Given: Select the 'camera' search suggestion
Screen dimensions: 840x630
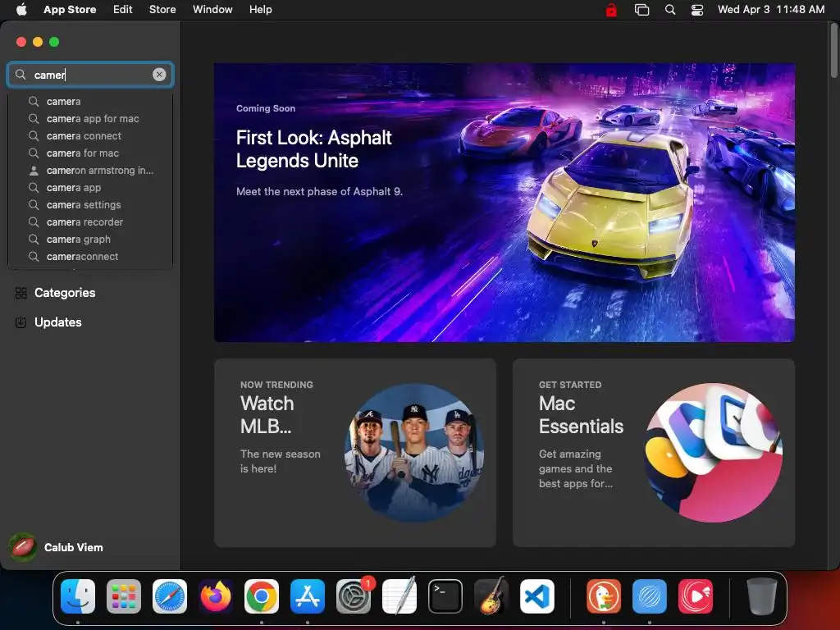Looking at the screenshot, I should (x=90, y=101).
